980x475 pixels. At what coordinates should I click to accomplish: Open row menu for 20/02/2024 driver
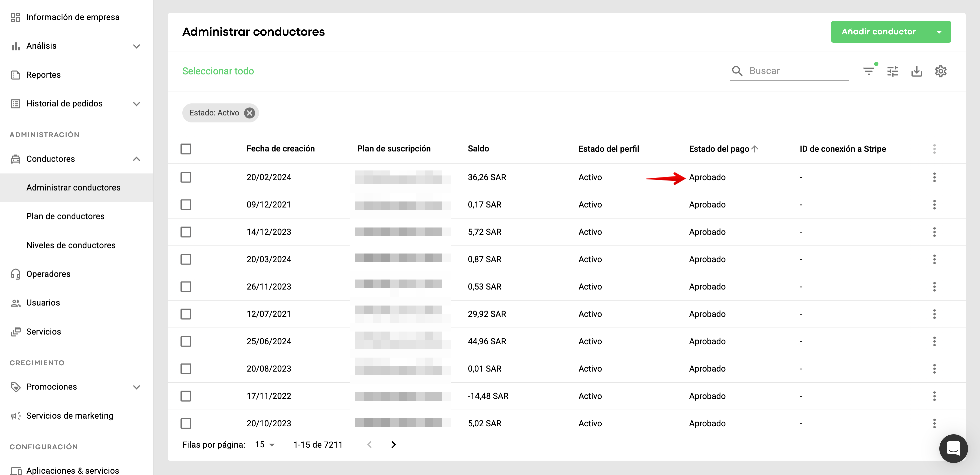pyautogui.click(x=934, y=177)
